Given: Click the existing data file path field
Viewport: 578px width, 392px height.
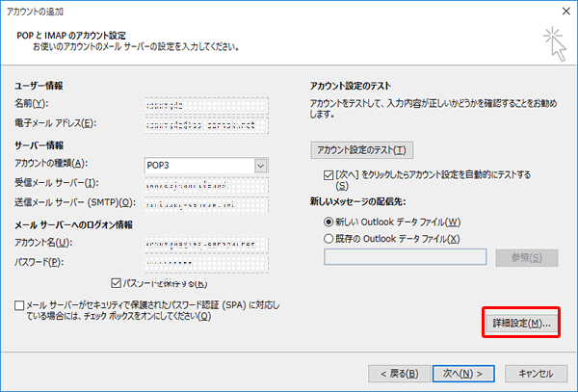Looking at the screenshot, I should click(x=406, y=257).
